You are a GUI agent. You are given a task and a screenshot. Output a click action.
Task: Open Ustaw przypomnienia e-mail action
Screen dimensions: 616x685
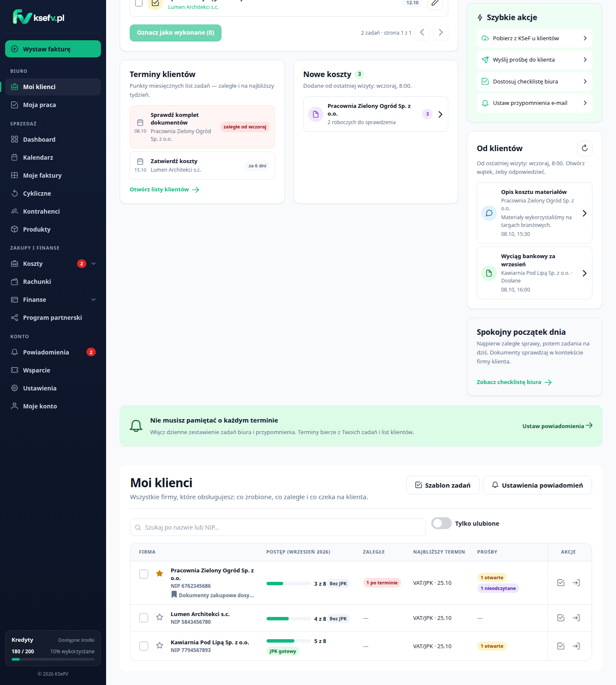point(534,103)
